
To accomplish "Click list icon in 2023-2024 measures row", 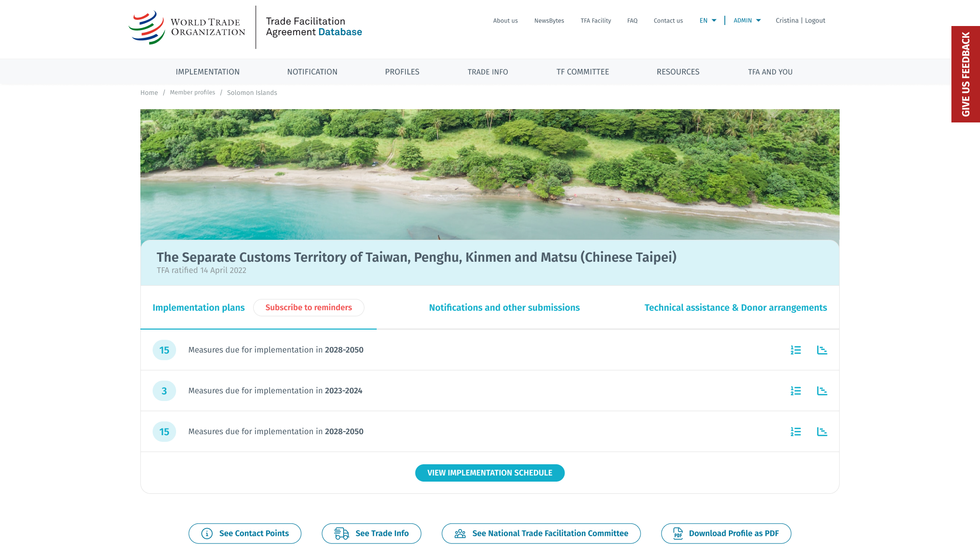I will (x=796, y=391).
